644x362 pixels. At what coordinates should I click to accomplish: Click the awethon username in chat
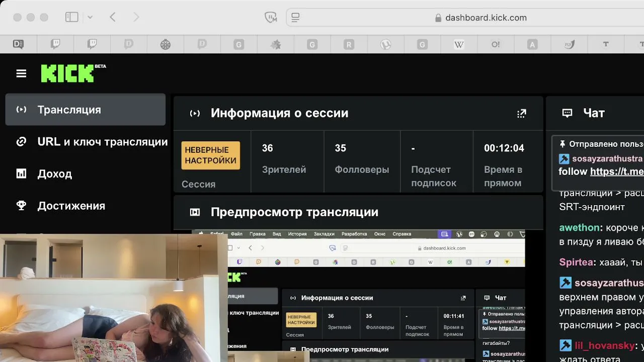[x=579, y=227]
